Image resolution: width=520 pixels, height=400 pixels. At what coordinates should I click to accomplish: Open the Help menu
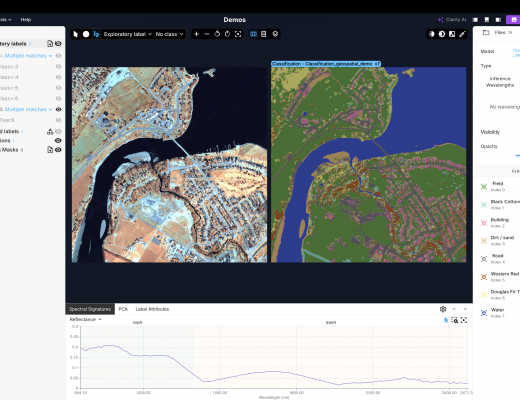coord(26,20)
